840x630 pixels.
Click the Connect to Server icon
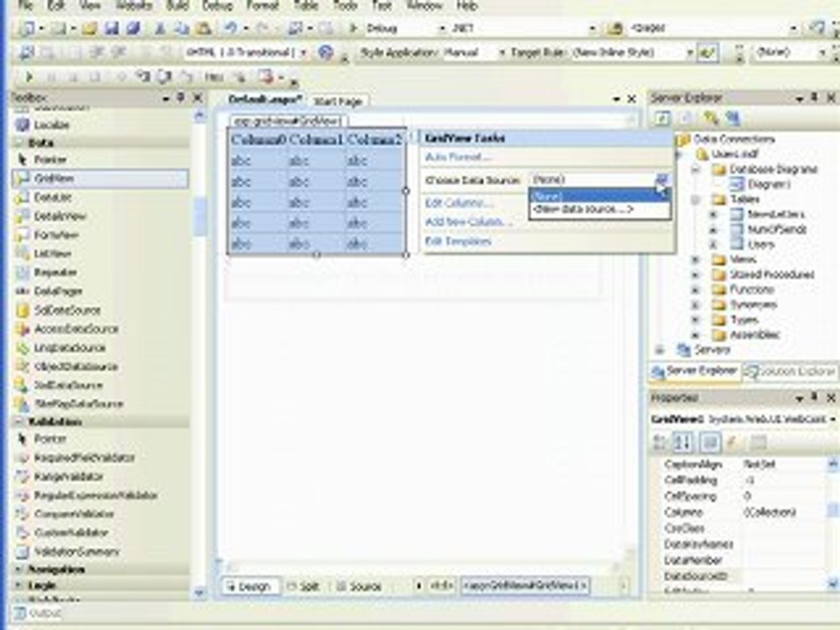(x=732, y=118)
